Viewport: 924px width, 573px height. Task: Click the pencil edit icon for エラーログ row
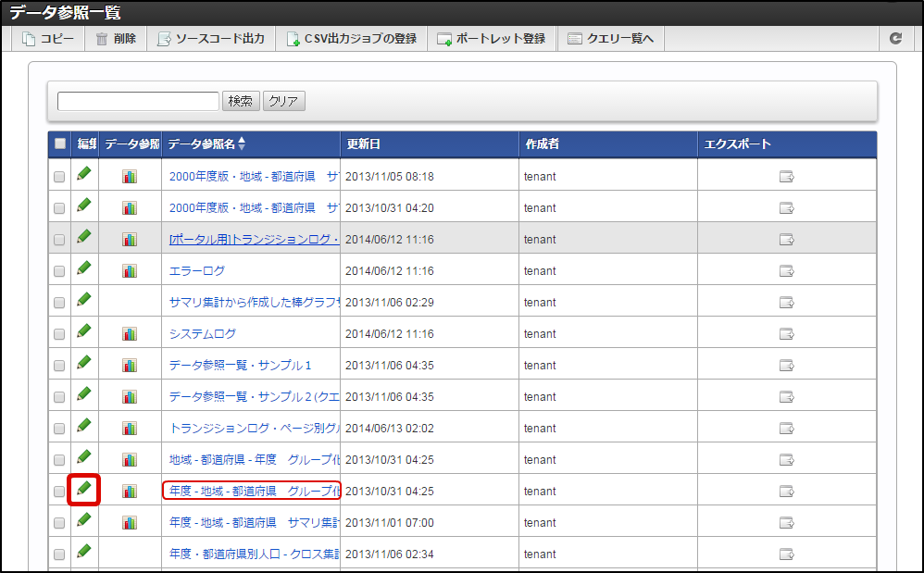(84, 268)
